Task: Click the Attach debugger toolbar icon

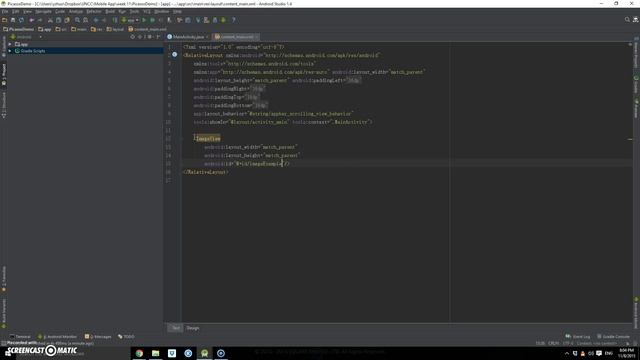Action: click(169, 20)
